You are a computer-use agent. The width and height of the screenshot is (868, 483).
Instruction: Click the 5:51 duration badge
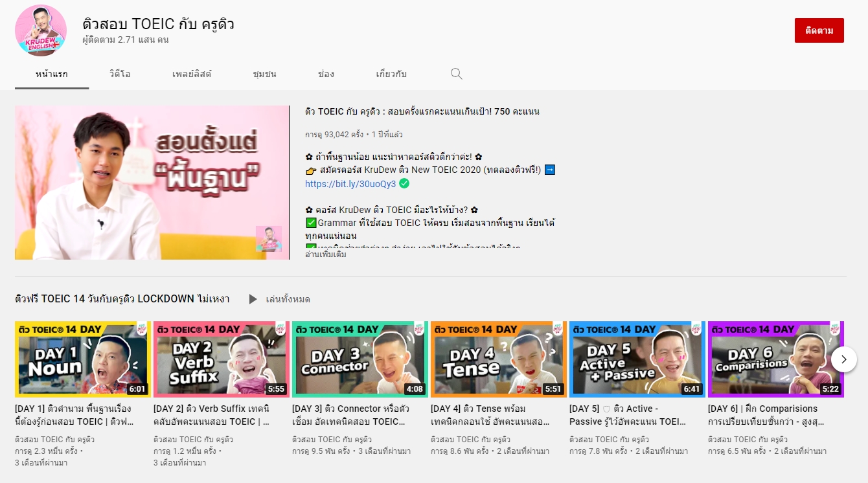click(x=553, y=389)
